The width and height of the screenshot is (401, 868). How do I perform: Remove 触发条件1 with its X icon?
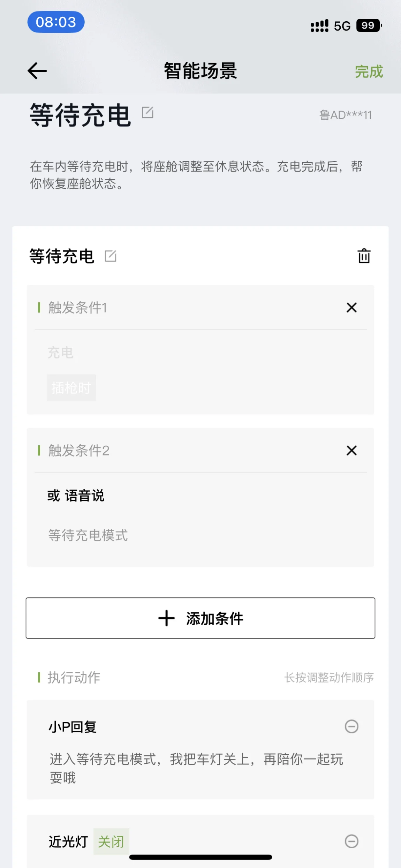[x=351, y=308]
